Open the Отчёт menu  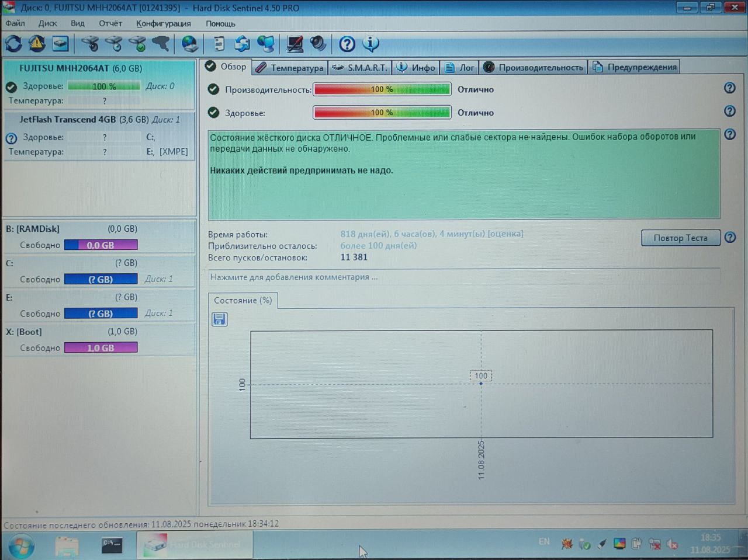pos(110,23)
